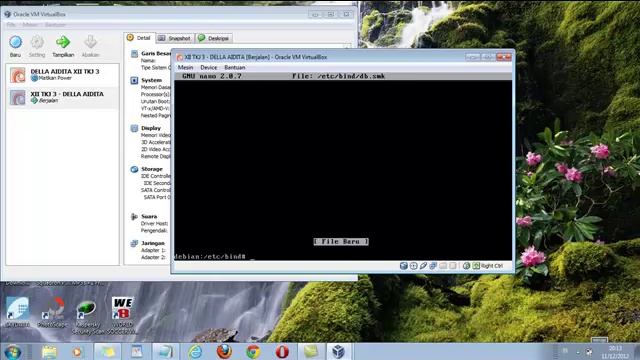This screenshot has height=360, width=640.
Task: Click the taskbar clock and date
Action: coord(615,352)
